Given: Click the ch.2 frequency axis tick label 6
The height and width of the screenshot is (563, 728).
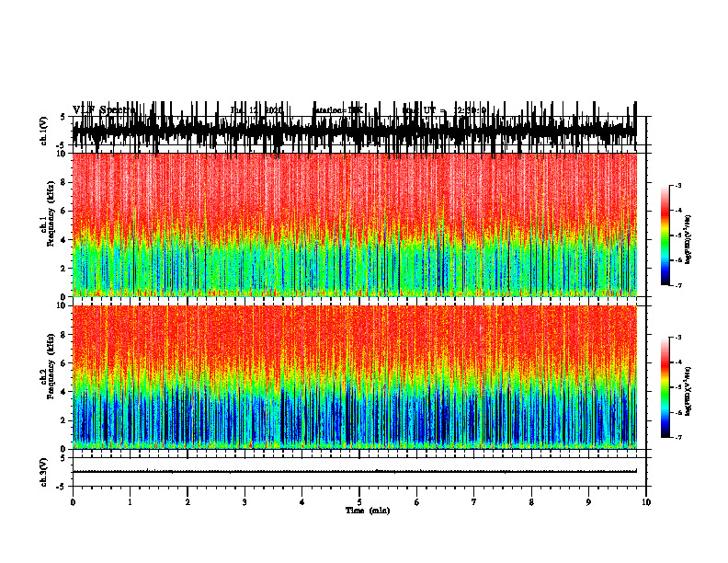Looking at the screenshot, I should [x=63, y=362].
